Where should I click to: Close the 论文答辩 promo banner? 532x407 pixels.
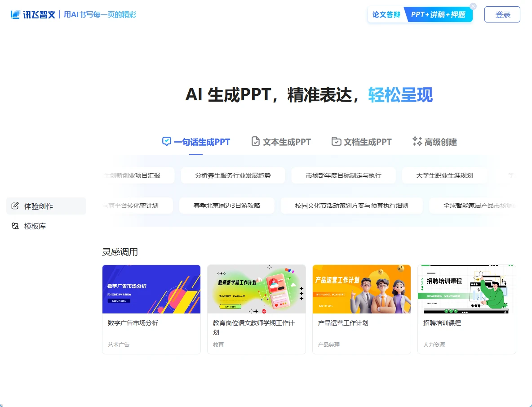pyautogui.click(x=473, y=6)
